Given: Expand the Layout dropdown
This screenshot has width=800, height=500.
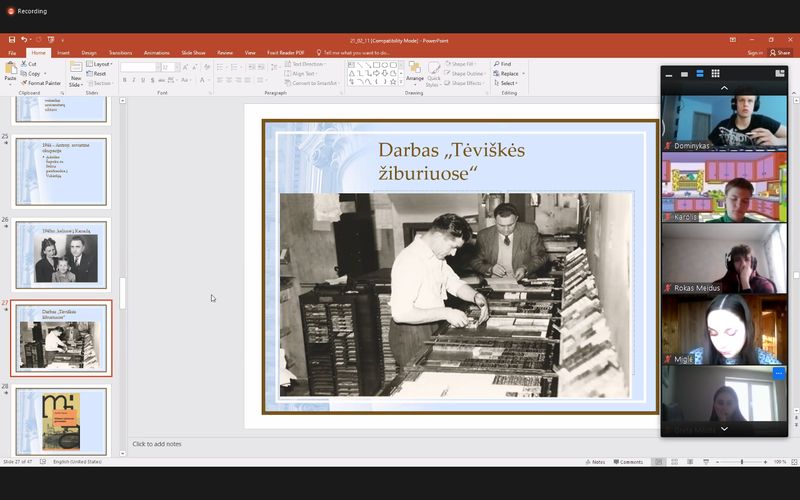Looking at the screenshot, I should pos(101,64).
